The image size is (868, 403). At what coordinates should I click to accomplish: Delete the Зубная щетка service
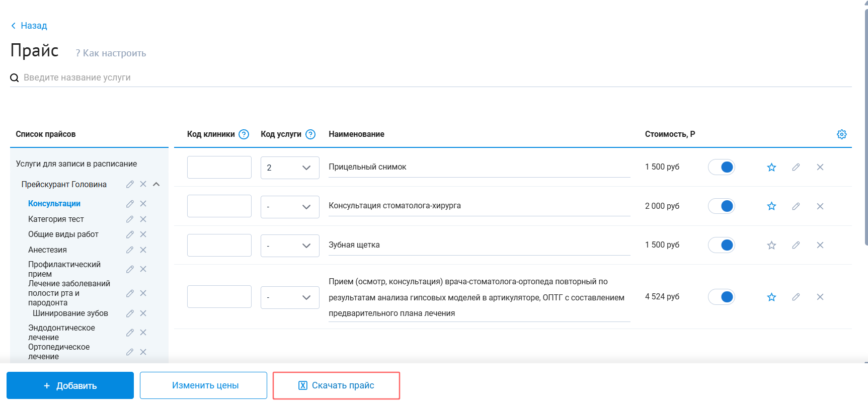tap(820, 245)
